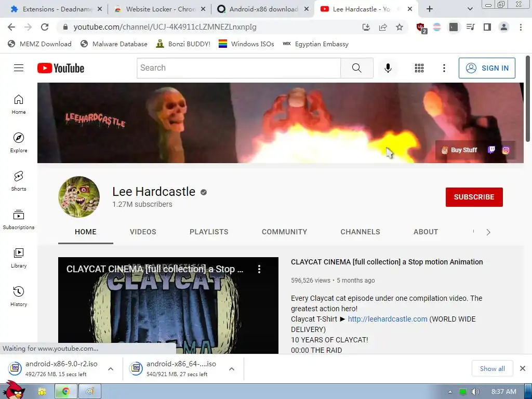The height and width of the screenshot is (399, 532).
Task: Click the Twitch icon on banner
Action: (x=491, y=150)
